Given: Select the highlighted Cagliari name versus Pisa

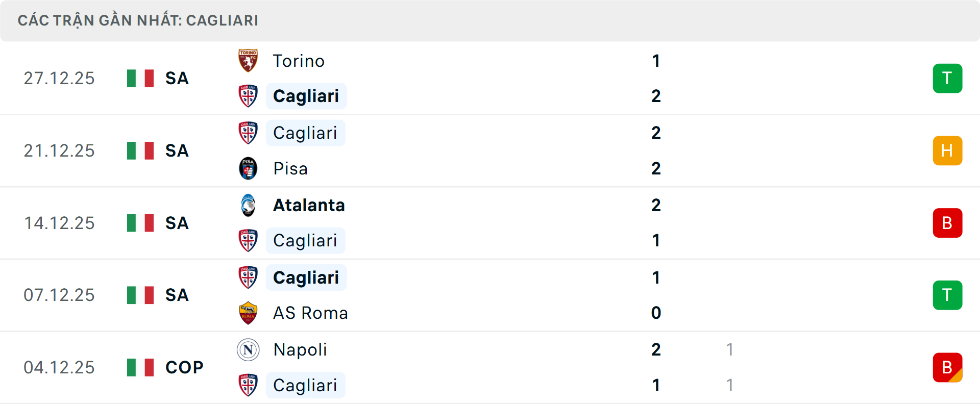Looking at the screenshot, I should [305, 133].
